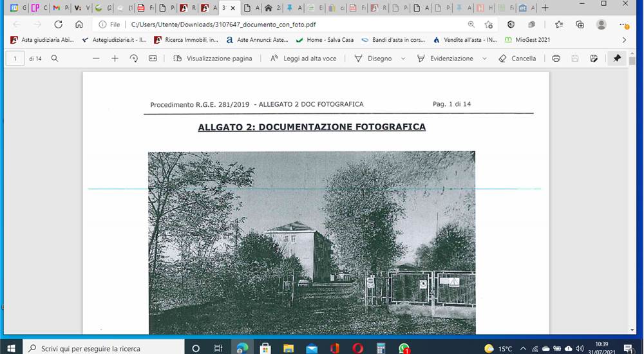
Task: Open the MioGest 2021 bookmark
Action: pyautogui.click(x=527, y=40)
